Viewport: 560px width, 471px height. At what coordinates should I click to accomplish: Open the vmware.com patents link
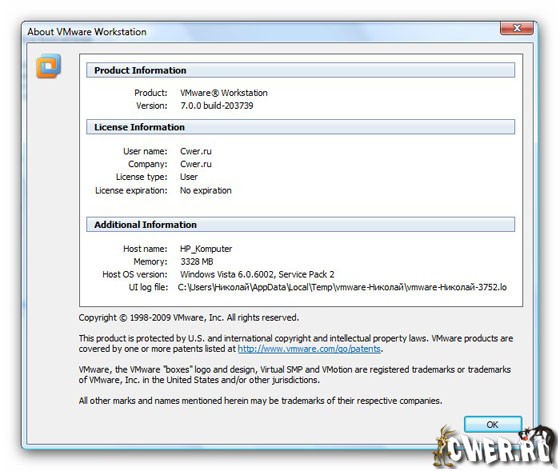[309, 349]
